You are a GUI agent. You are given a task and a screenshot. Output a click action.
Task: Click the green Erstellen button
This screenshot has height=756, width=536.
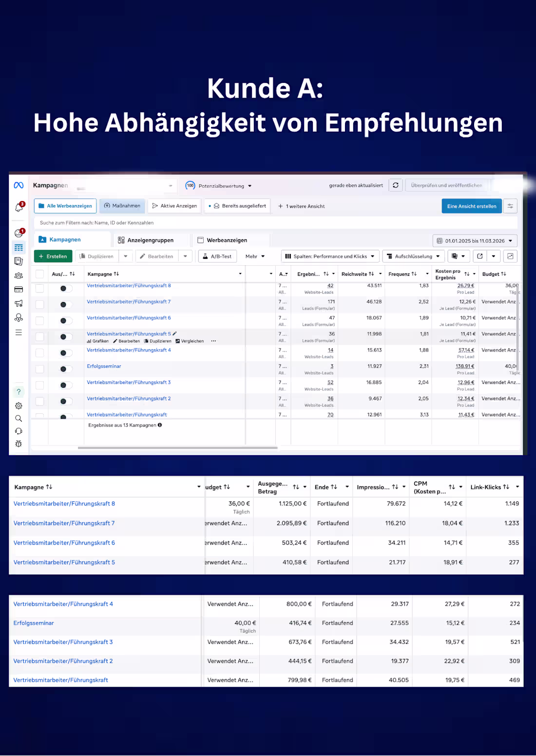[53, 256]
